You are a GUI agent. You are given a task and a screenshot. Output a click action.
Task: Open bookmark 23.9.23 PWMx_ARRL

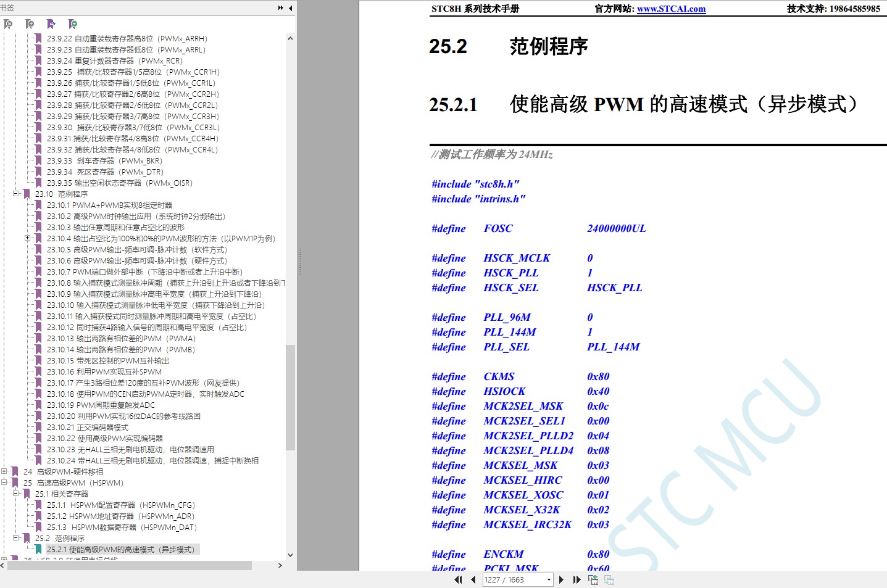click(x=126, y=49)
